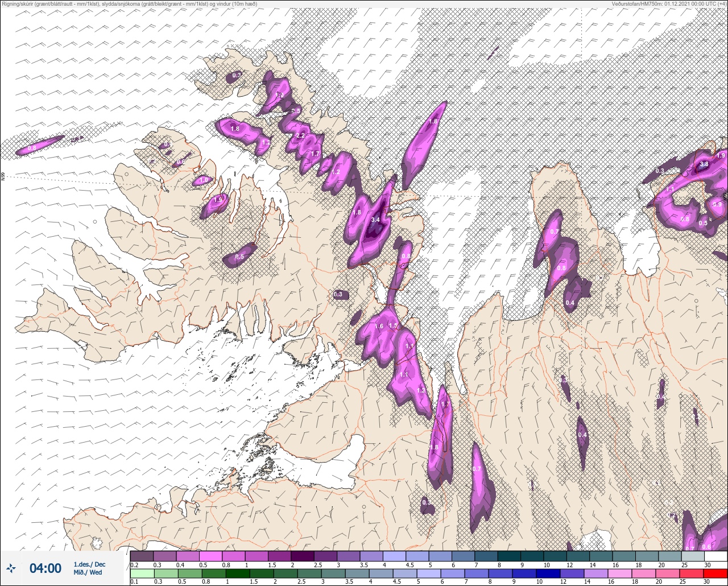728x586 pixels.
Task: Click the 0.1 label in rain legend
Action: (134, 581)
